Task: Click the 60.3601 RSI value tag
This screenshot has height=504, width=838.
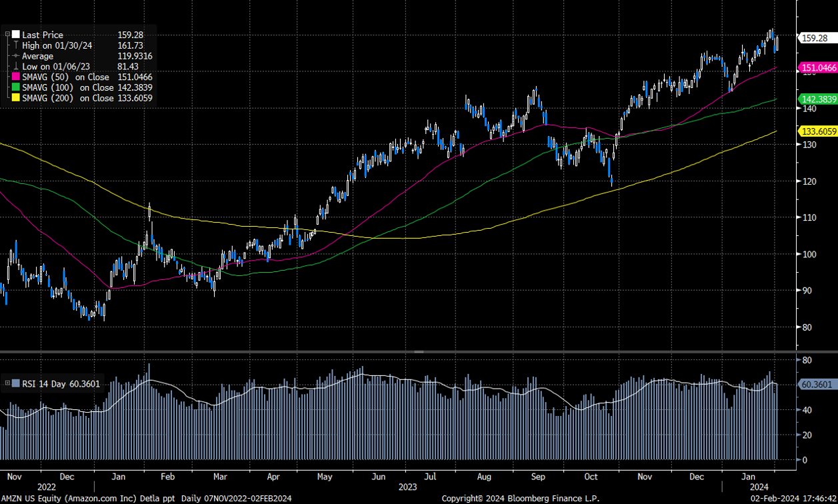Action: tap(818, 384)
